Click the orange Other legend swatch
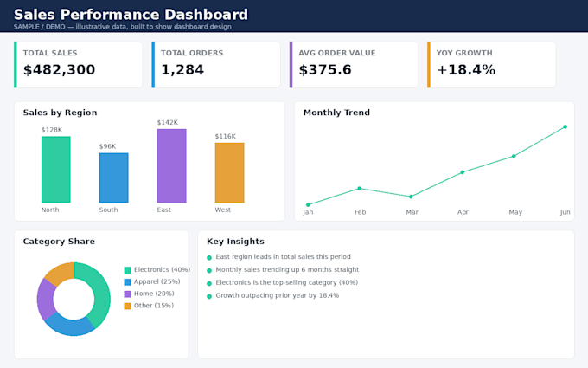Image resolution: width=588 pixels, height=368 pixels. pos(127,306)
